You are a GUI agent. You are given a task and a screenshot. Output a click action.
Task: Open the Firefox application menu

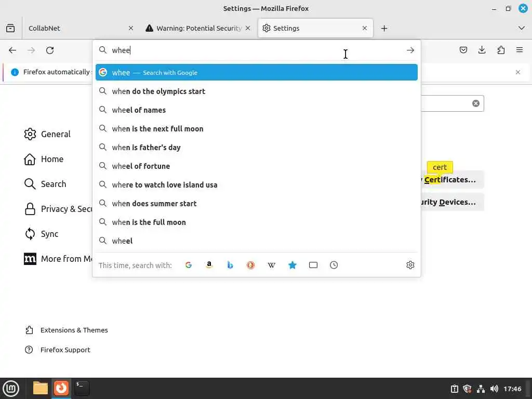click(520, 50)
